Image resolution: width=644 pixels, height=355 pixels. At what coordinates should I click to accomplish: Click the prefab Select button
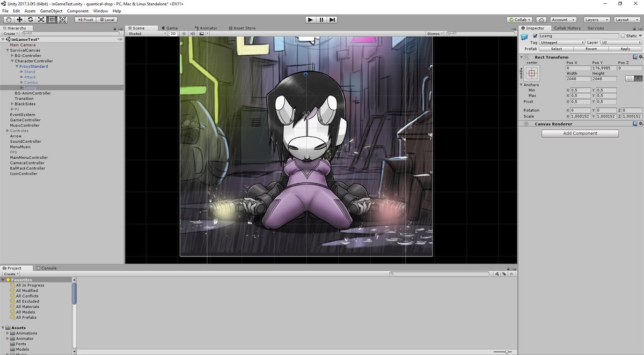coord(557,49)
